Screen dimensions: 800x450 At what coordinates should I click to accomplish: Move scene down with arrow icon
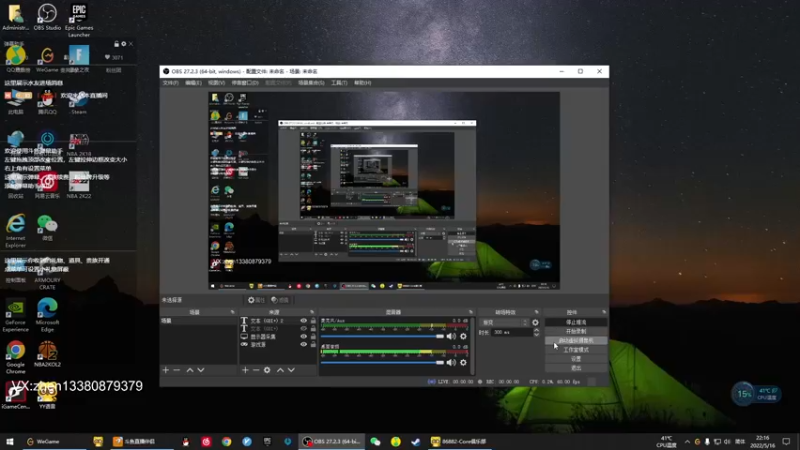201,370
